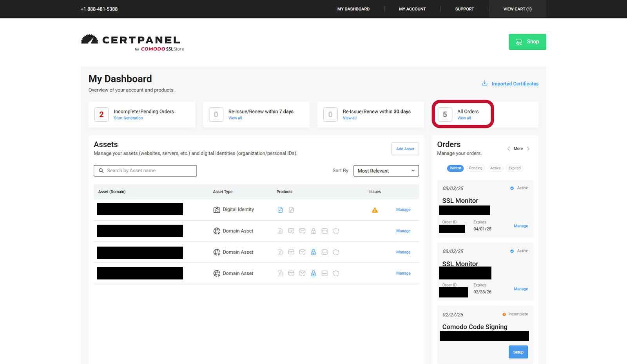The width and height of the screenshot is (627, 364).
Task: Click the envelope email product icon for first Domain Asset
Action: 302,231
